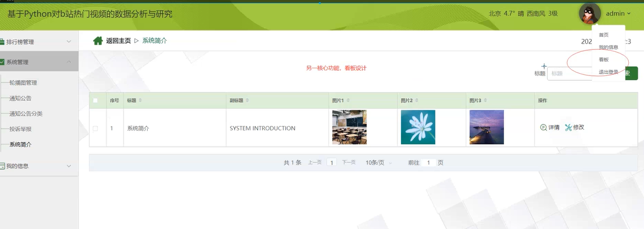Viewport: 644px width, 229px height.
Task: Sort by 副标题 column arrows
Action: [247, 100]
